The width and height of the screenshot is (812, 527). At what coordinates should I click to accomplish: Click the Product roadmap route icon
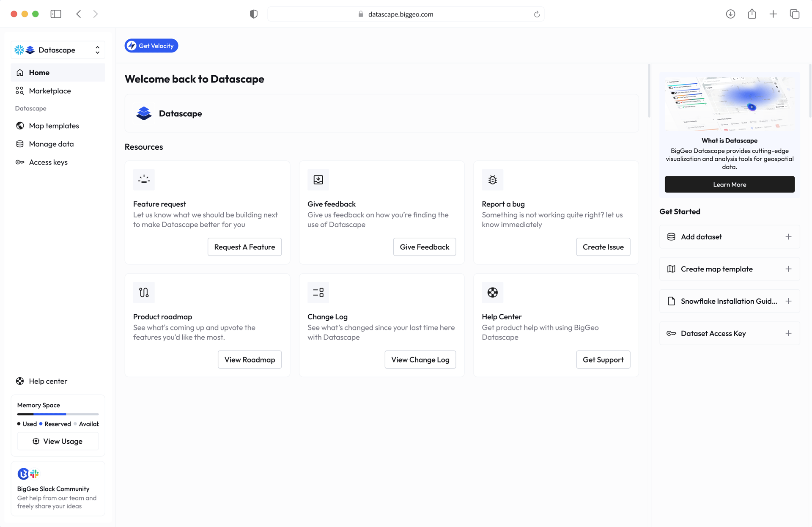[144, 292]
